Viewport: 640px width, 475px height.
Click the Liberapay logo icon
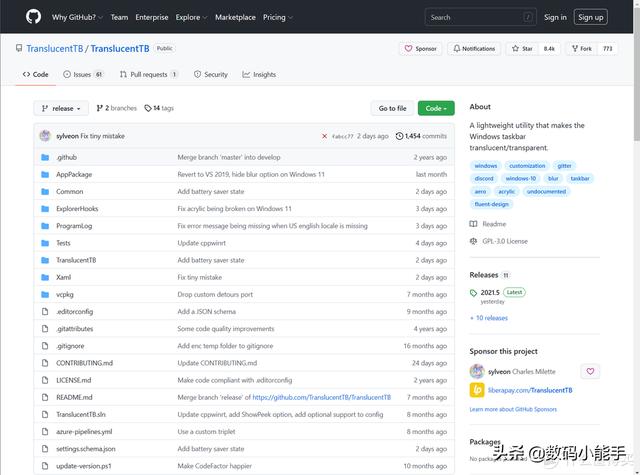(477, 390)
